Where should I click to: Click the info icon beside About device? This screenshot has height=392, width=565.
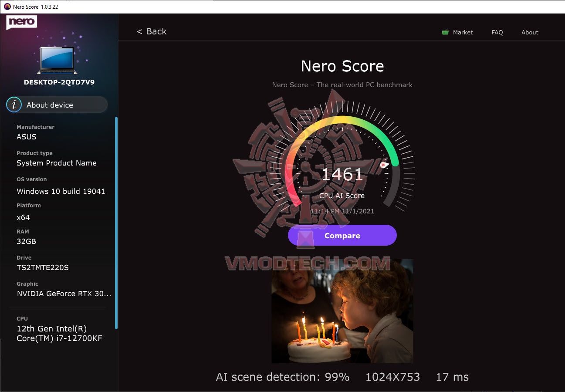click(14, 105)
